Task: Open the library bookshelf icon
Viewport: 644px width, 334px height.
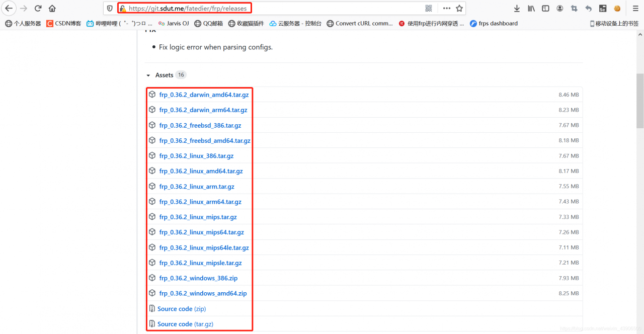Action: (x=531, y=8)
